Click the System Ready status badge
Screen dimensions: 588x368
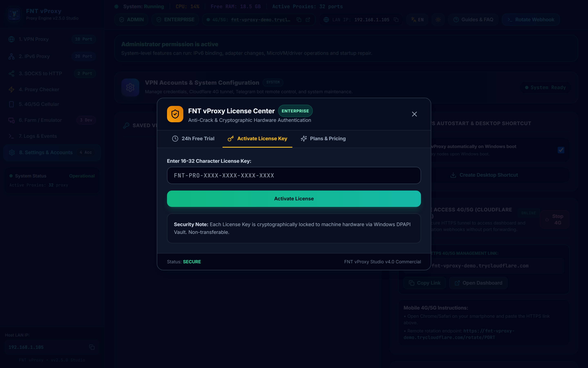(x=546, y=88)
